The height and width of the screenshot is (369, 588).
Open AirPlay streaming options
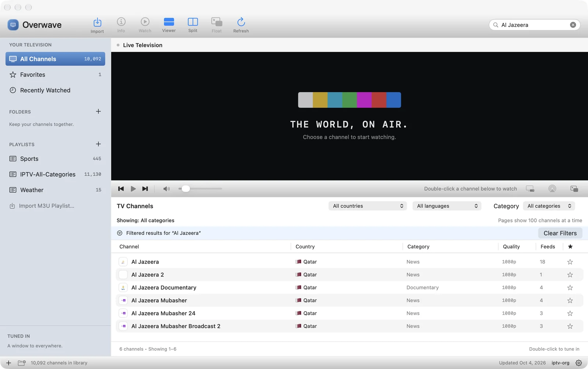click(x=552, y=189)
